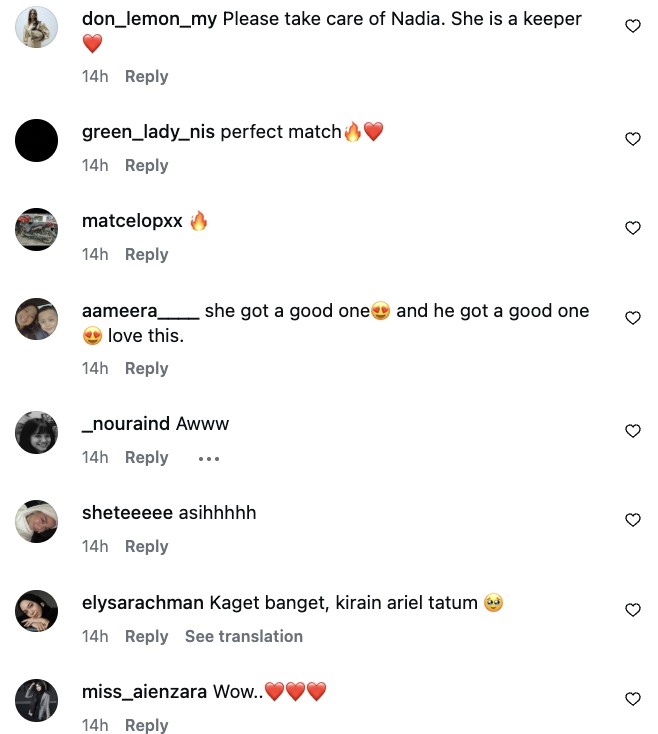
Task: Like elysarachman's comment with the heart
Action: click(x=632, y=610)
